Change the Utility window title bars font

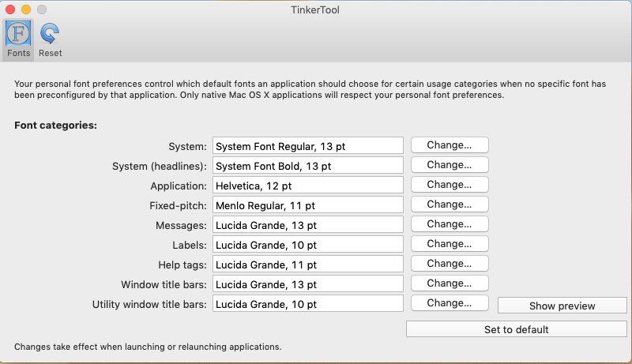[x=449, y=303]
